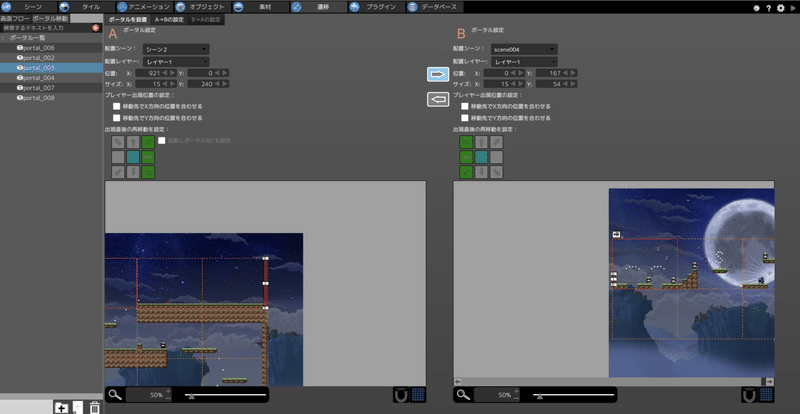Clear the portal search field with the orange X
Image resolution: width=800 pixels, height=414 pixels.
[95, 28]
